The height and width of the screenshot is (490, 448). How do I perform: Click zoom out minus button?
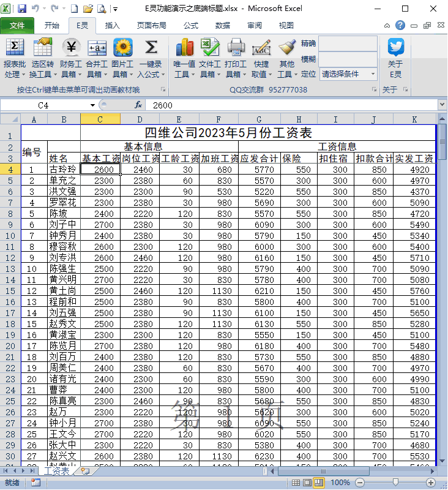tap(360, 483)
